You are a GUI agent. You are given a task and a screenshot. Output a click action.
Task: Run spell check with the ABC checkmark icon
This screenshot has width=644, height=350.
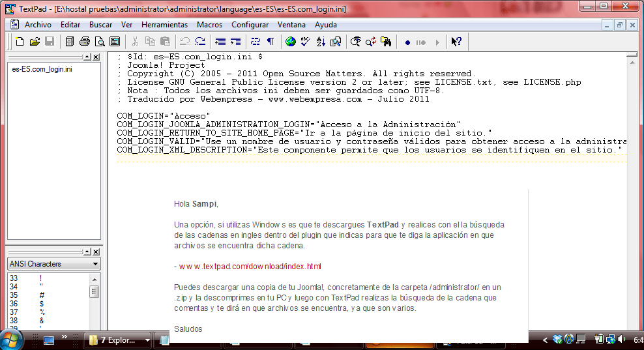click(306, 42)
